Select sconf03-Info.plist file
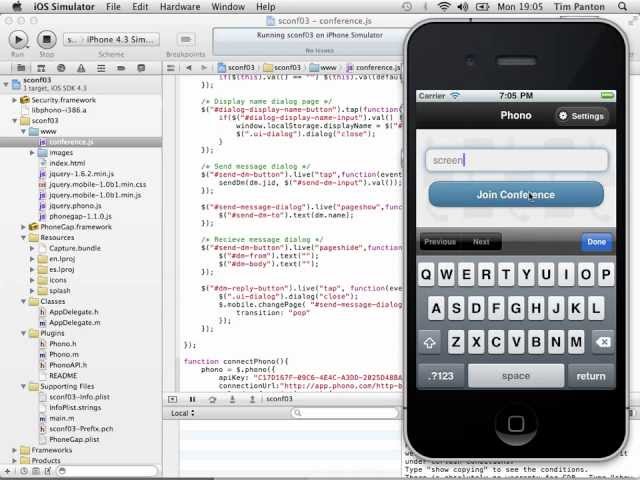 81,397
